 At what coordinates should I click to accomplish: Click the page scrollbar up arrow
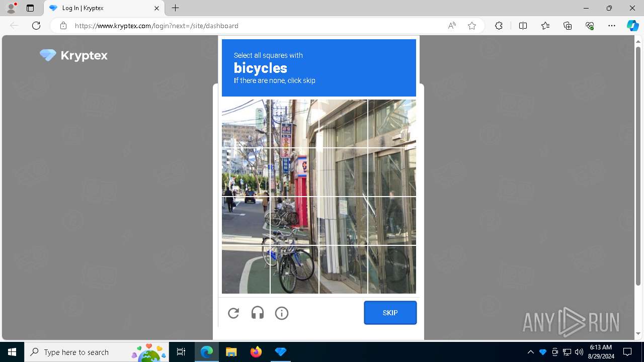pos(638,41)
